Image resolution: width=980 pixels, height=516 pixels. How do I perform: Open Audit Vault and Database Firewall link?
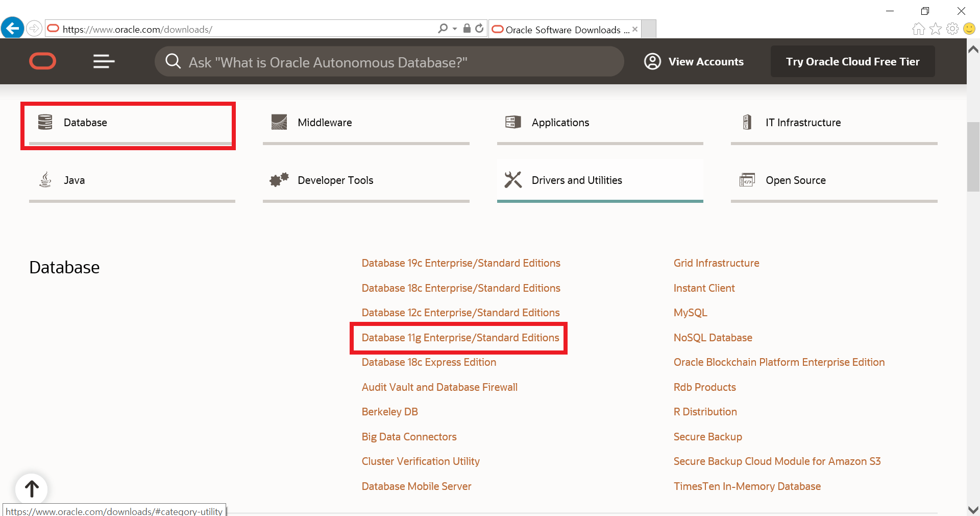pyautogui.click(x=439, y=387)
